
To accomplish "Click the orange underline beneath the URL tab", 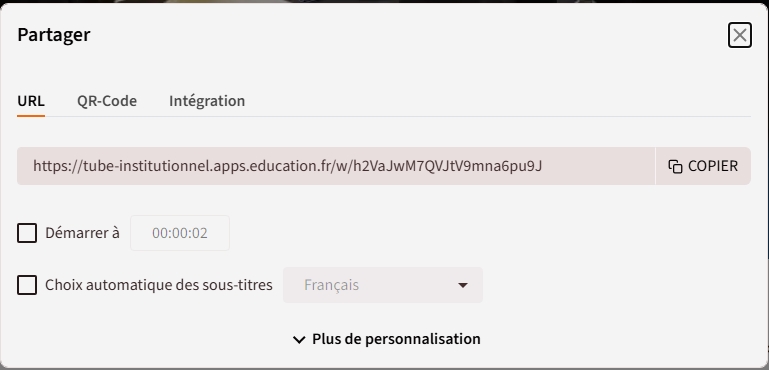I will coord(31,116).
